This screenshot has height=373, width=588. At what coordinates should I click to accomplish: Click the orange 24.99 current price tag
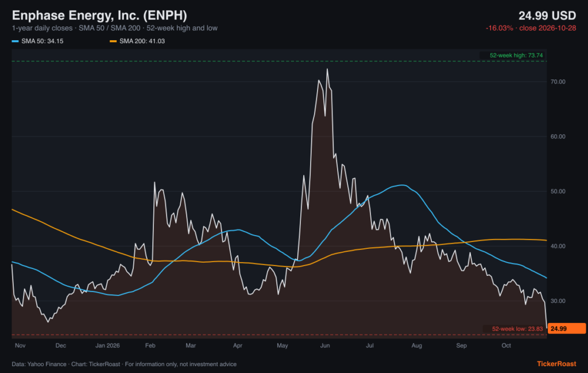567,329
